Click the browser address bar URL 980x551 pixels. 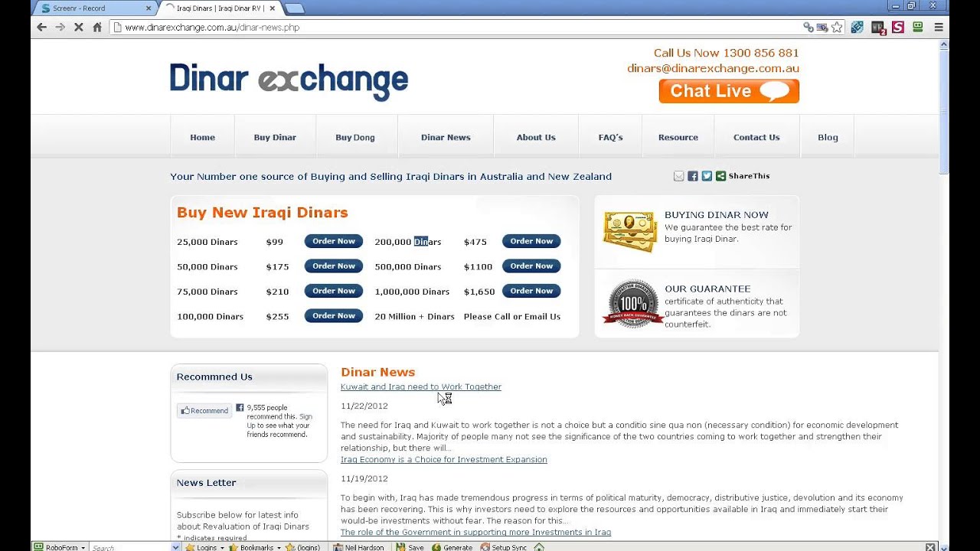point(212,28)
